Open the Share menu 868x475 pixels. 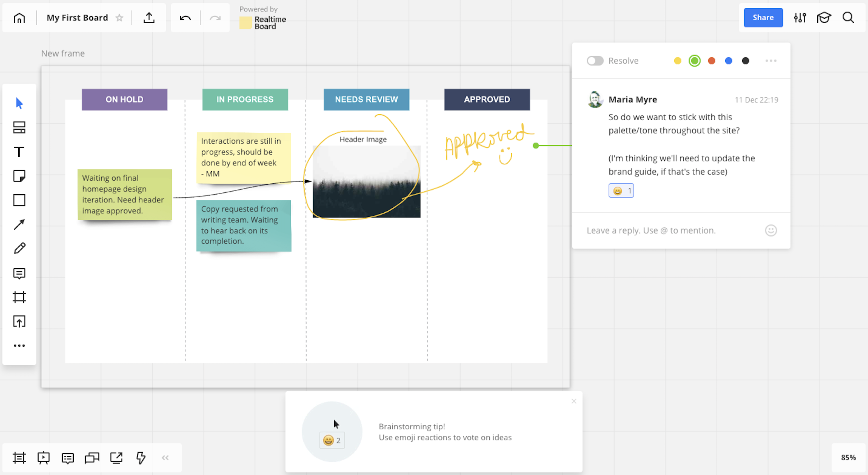click(763, 17)
